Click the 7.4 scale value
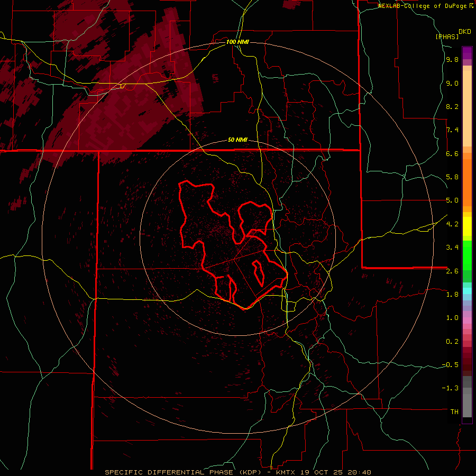 coord(452,130)
